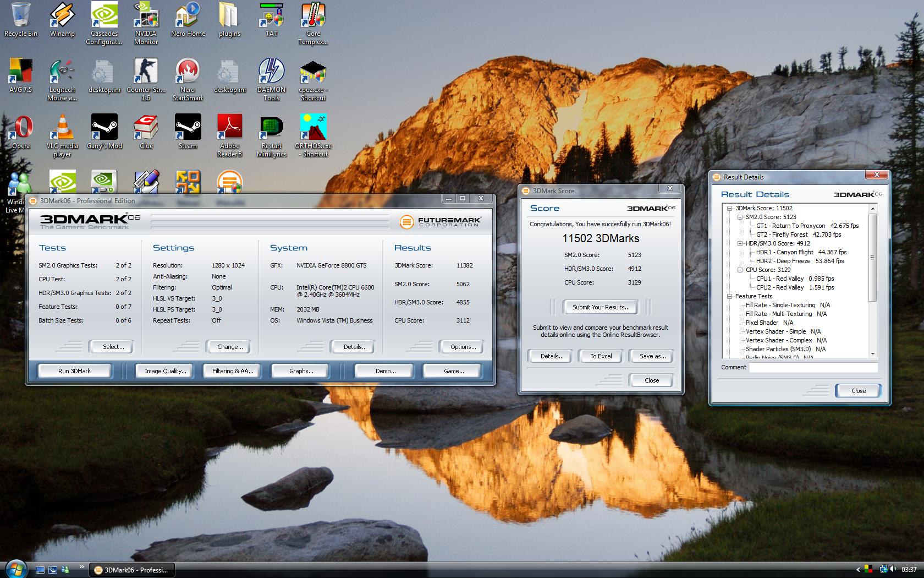Close the 3DMark Score dialog via Close button

pyautogui.click(x=652, y=380)
